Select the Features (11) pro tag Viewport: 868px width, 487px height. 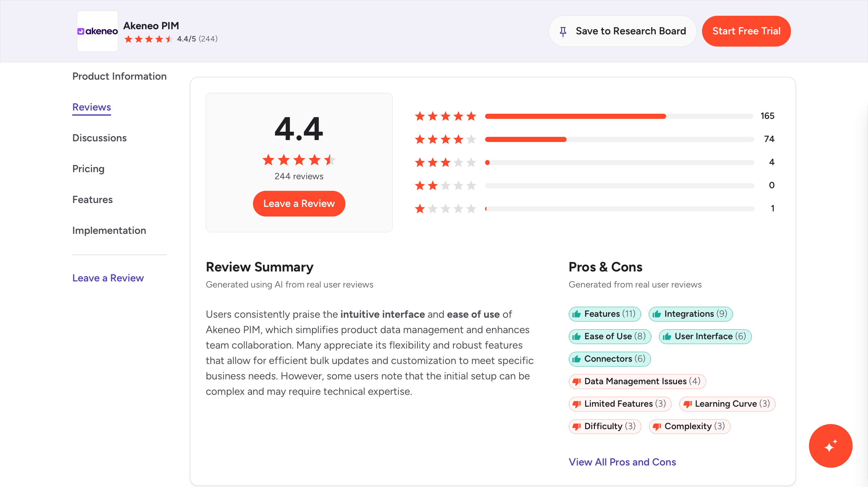click(x=604, y=314)
